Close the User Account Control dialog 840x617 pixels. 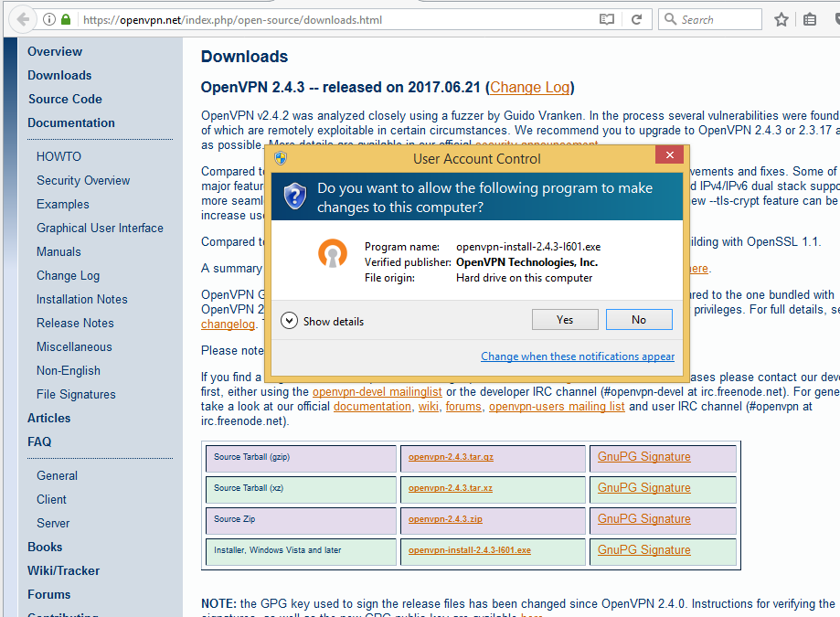click(x=670, y=154)
